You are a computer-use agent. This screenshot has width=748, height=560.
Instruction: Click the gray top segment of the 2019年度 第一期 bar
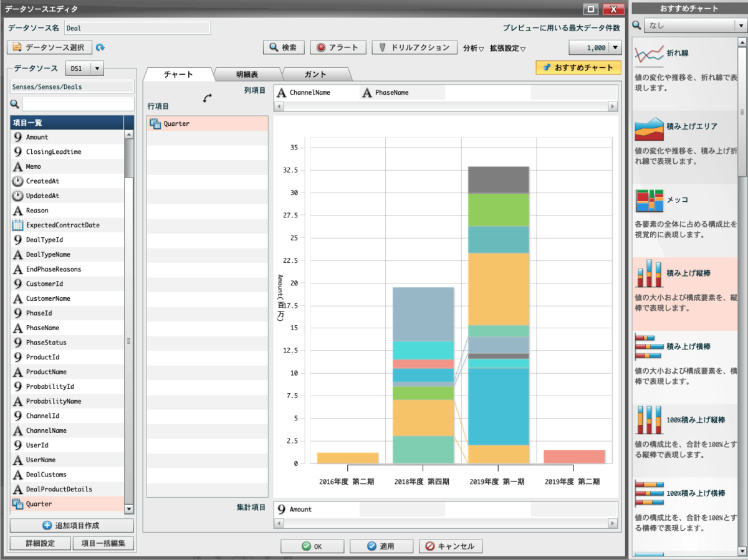click(x=498, y=179)
